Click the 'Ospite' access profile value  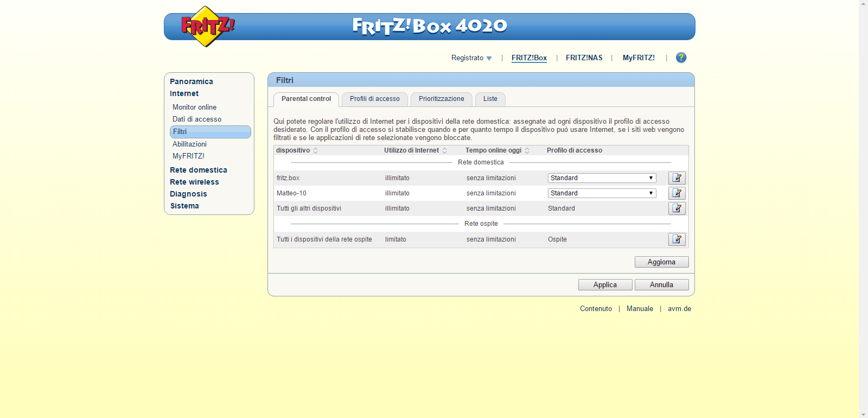tap(557, 239)
